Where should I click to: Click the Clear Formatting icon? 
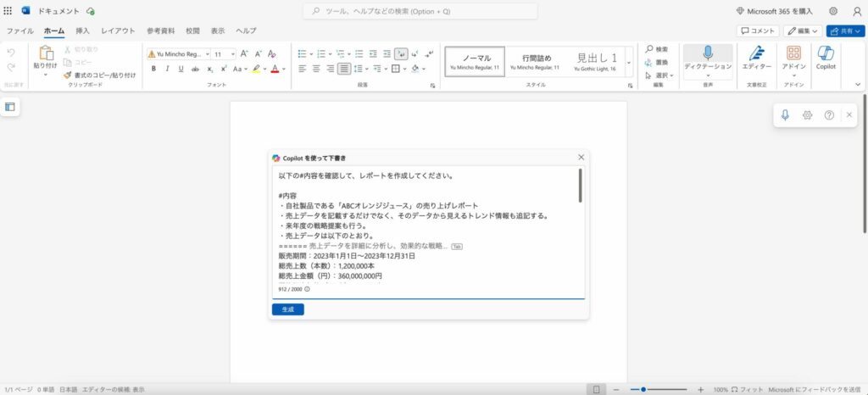point(272,53)
